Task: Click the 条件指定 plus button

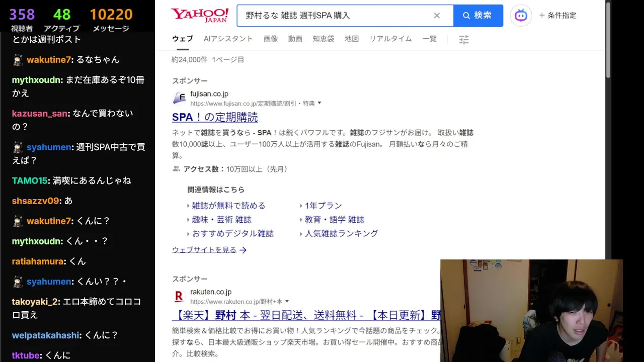Action: pyautogui.click(x=558, y=16)
